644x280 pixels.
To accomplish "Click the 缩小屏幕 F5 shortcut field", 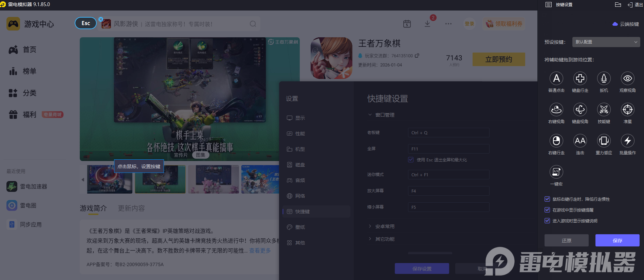I will pyautogui.click(x=448, y=207).
